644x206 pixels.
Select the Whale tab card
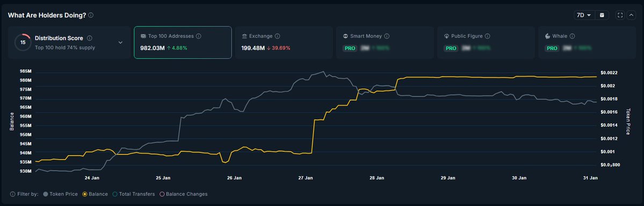(x=587, y=42)
